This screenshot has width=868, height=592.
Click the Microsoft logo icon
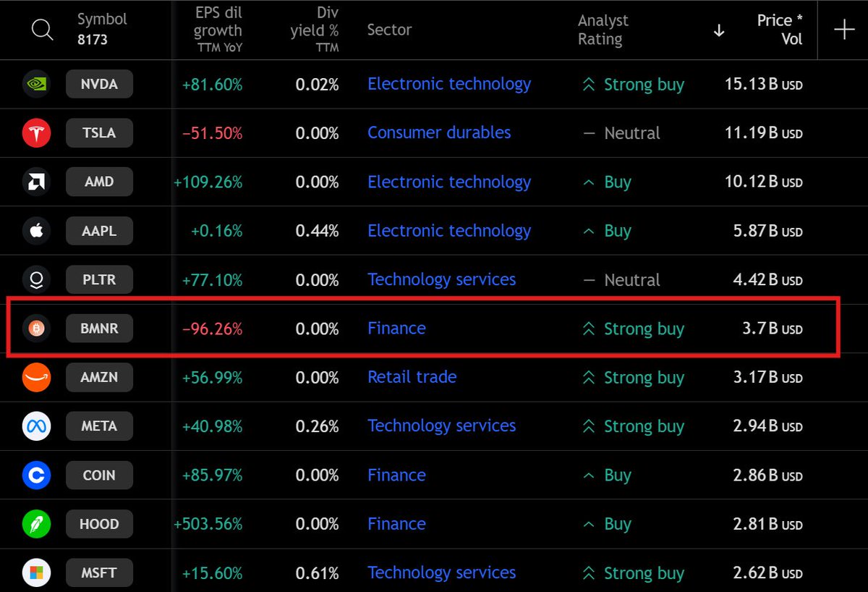[36, 572]
